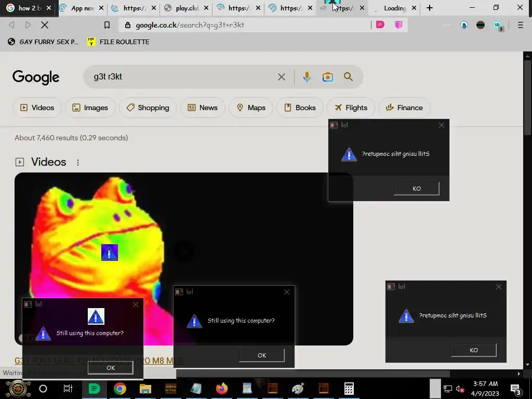Filter results by Maps chip
This screenshot has width=532, height=399.
(251, 108)
